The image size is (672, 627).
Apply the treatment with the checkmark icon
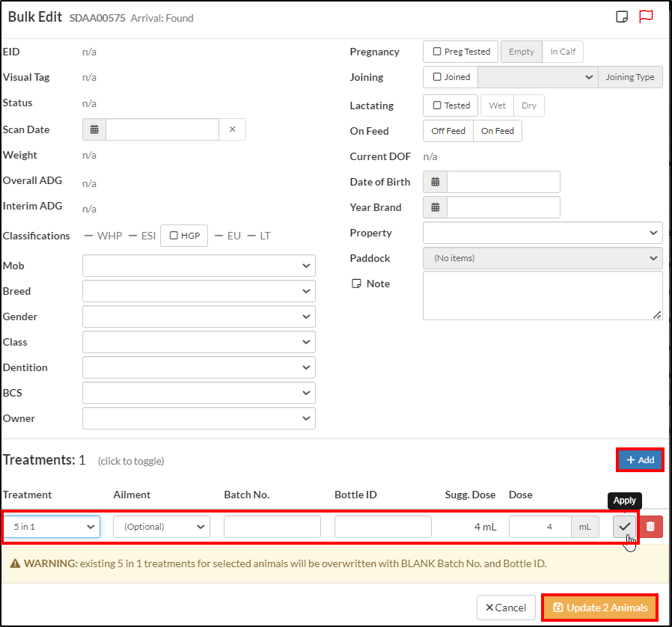[x=624, y=526]
